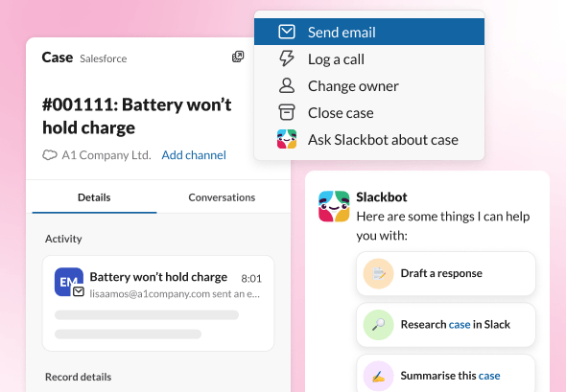Click the Record details section heading
This screenshot has width=566, height=392.
click(78, 377)
